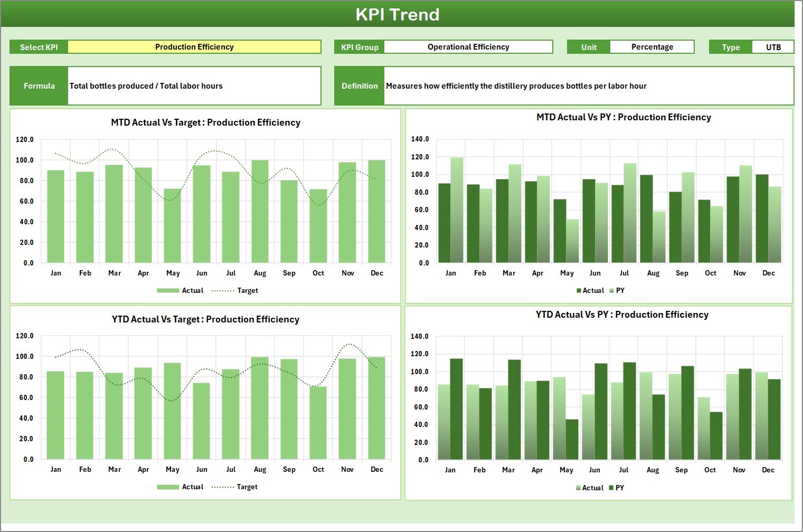Click the green Select KPI label button
This screenshot has height=532, width=803.
(x=38, y=46)
